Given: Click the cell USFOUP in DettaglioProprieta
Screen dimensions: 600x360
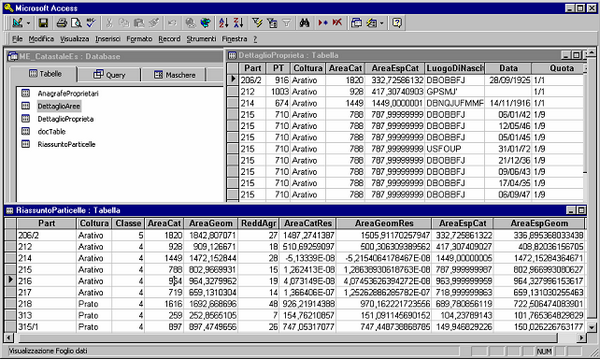Looking at the screenshot, I should pos(455,148).
